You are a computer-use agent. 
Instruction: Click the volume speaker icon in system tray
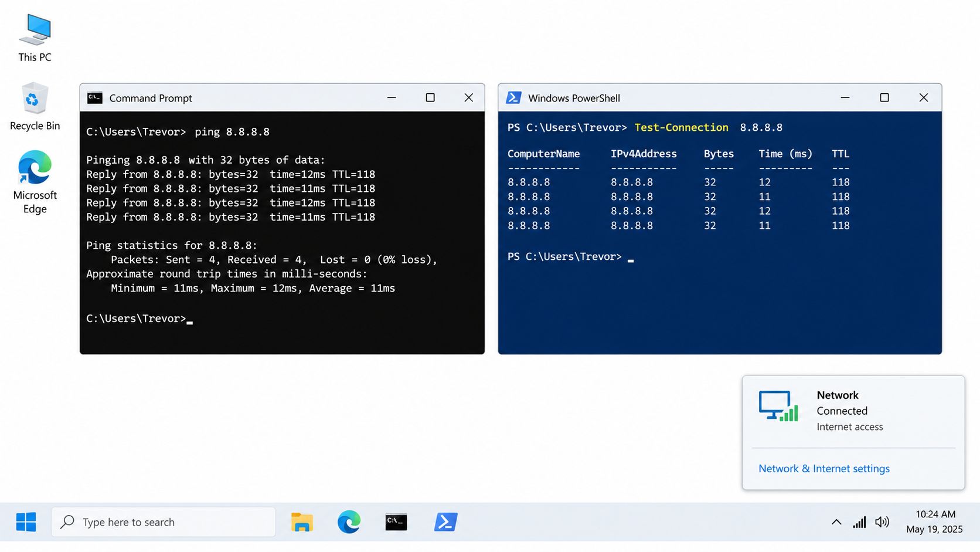(882, 522)
